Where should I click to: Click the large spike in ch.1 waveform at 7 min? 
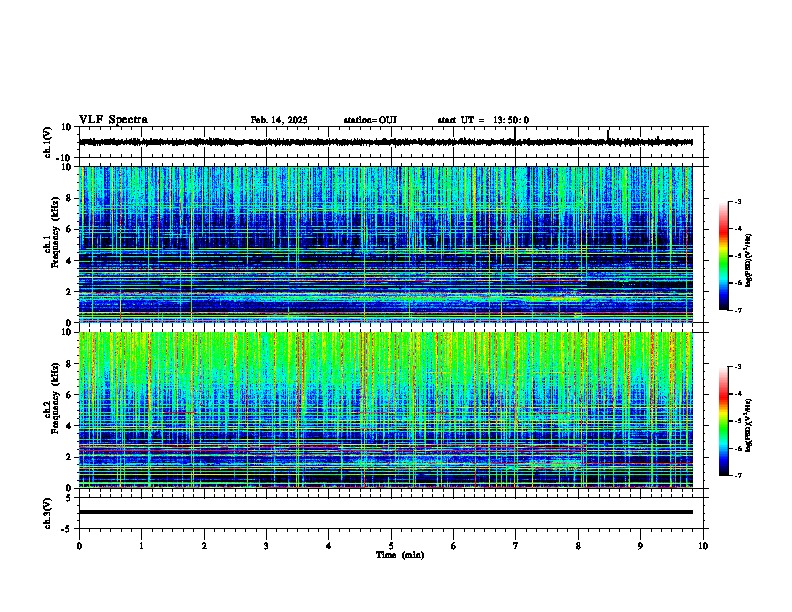pyautogui.click(x=515, y=134)
